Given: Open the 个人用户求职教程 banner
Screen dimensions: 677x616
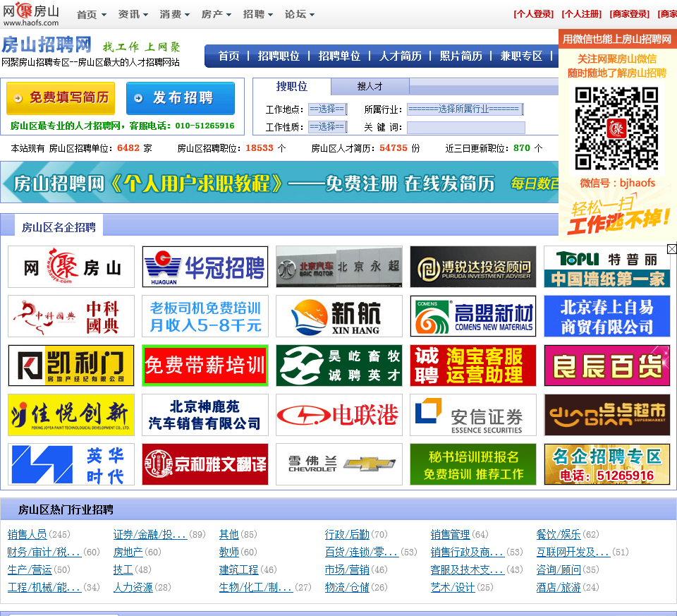Looking at the screenshot, I should click(279, 182).
